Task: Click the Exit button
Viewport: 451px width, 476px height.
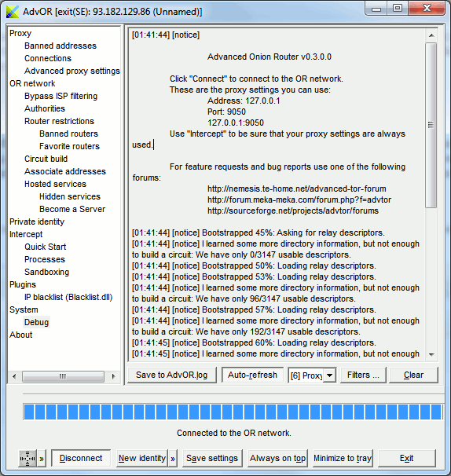Action: pos(407,458)
